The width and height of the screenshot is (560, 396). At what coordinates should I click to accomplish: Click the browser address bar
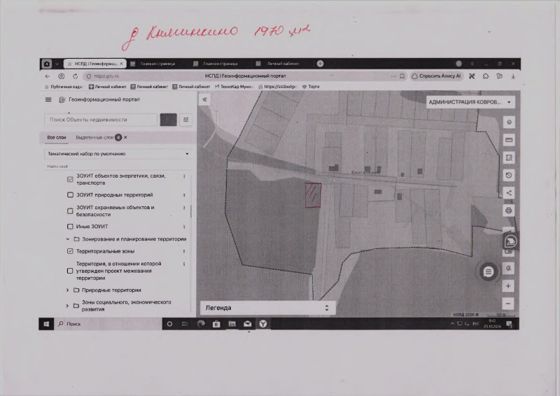coord(246,76)
